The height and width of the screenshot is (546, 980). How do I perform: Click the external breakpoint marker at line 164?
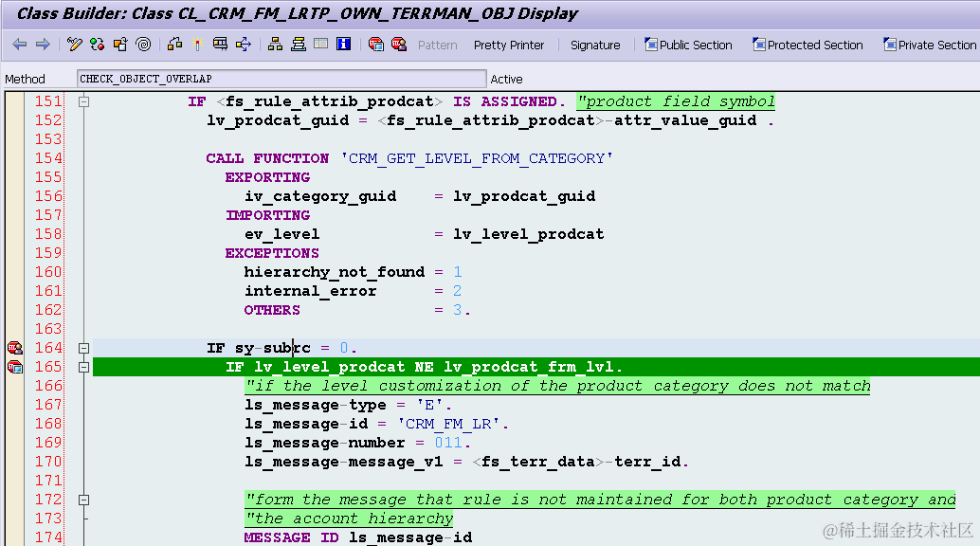point(15,348)
